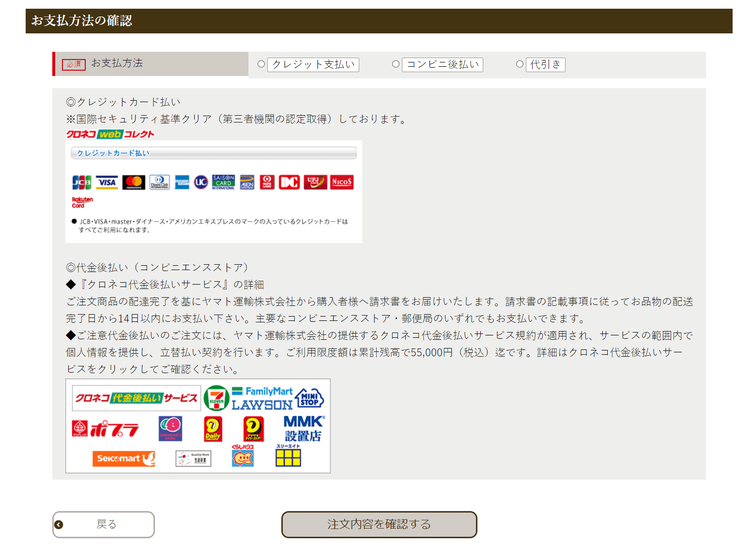Screen dimensions: 751x560
Task: Click the お支払方法 field label
Action: [117, 63]
